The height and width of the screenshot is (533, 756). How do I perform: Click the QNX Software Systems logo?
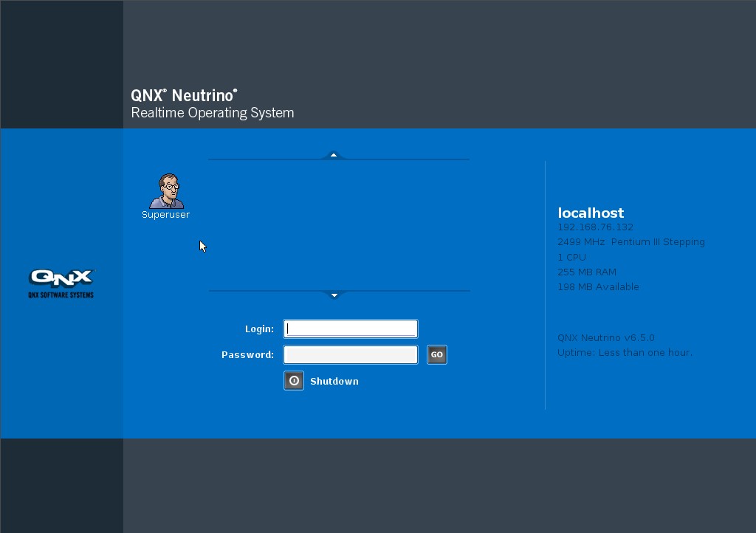coord(61,284)
